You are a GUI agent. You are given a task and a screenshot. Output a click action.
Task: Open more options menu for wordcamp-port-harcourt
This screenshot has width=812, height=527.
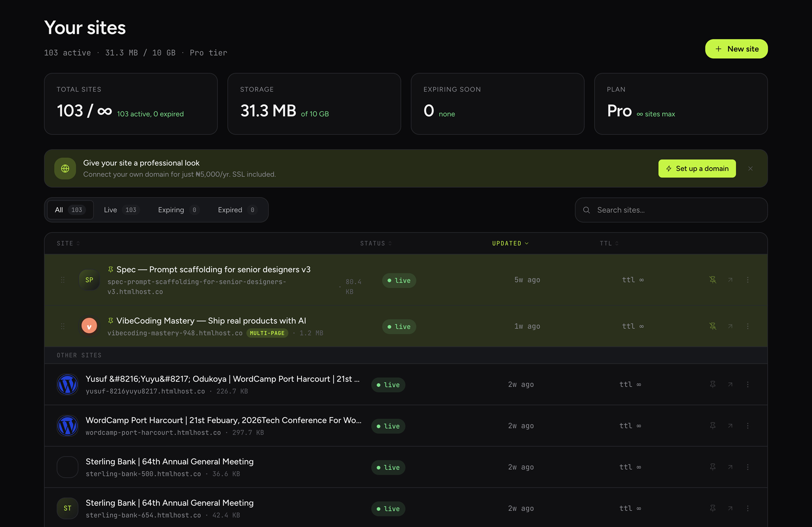click(x=747, y=426)
